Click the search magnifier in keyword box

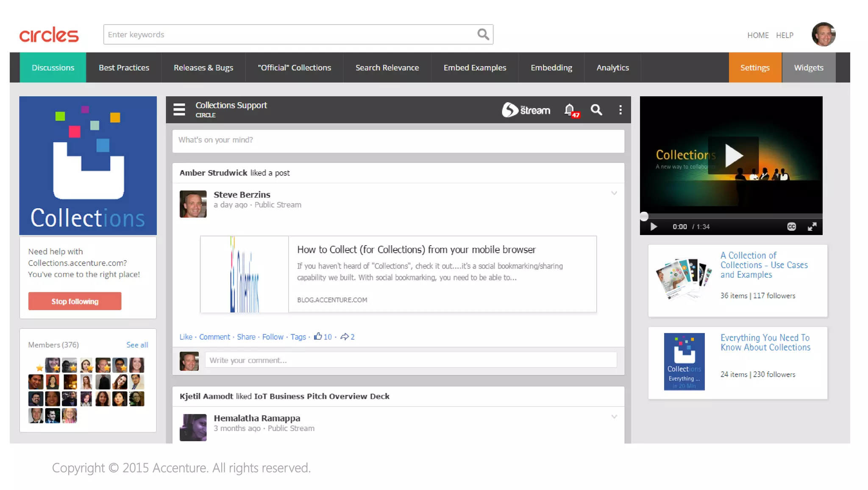click(483, 34)
